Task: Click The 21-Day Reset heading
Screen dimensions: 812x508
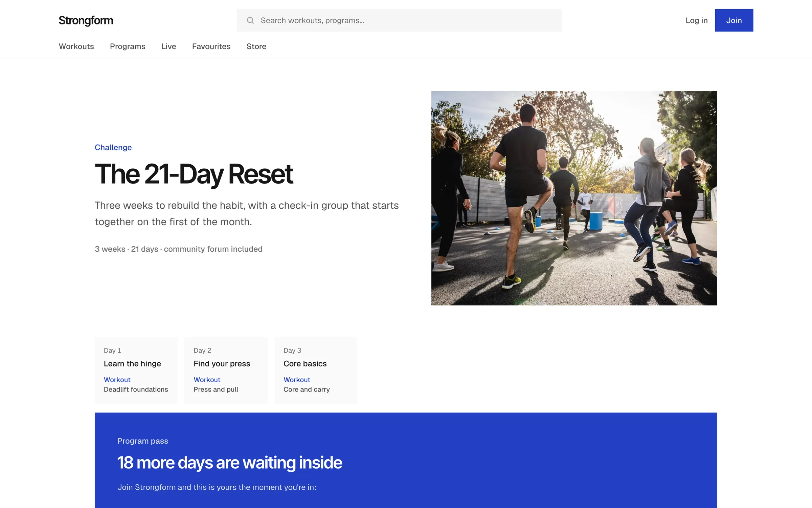Action: pyautogui.click(x=194, y=174)
